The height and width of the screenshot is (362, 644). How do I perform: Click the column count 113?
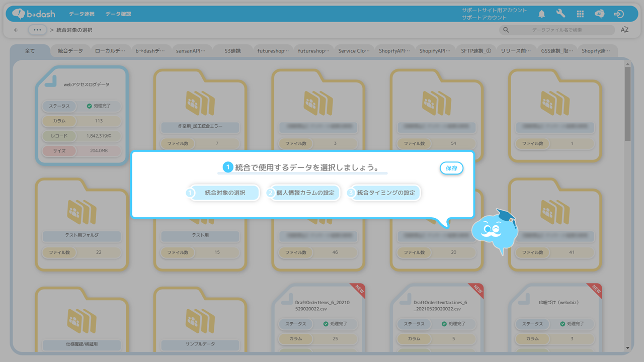tap(99, 121)
